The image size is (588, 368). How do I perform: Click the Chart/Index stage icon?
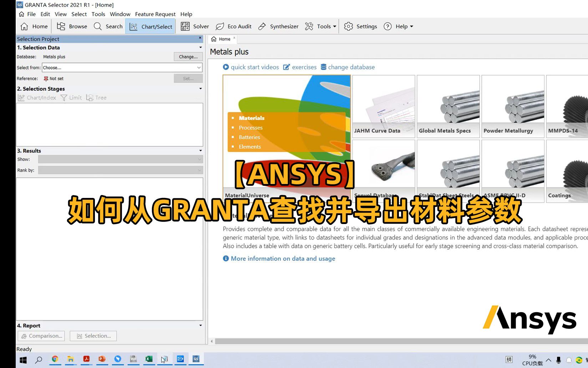click(x=37, y=98)
